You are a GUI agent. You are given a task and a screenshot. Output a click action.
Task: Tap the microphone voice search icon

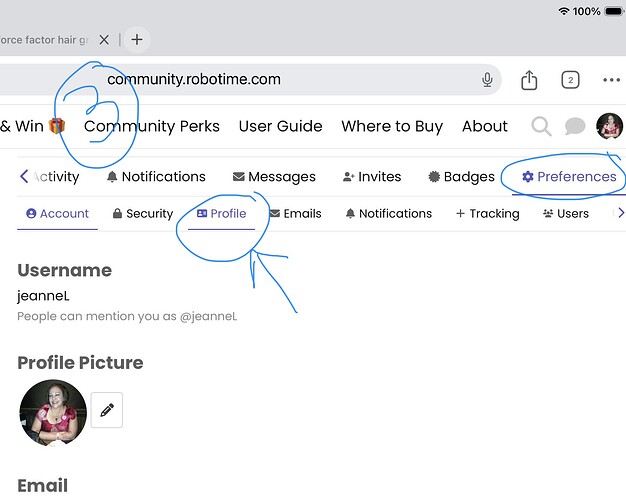pyautogui.click(x=487, y=80)
